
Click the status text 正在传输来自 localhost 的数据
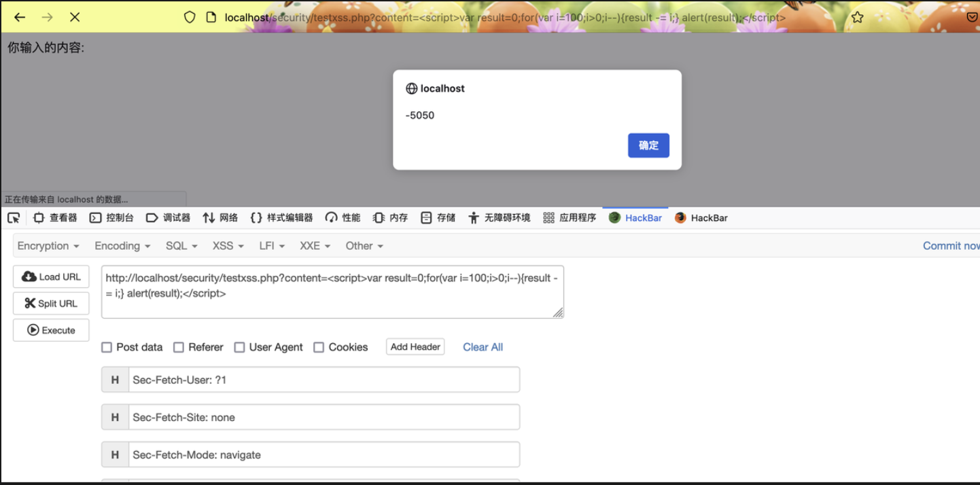(67, 200)
